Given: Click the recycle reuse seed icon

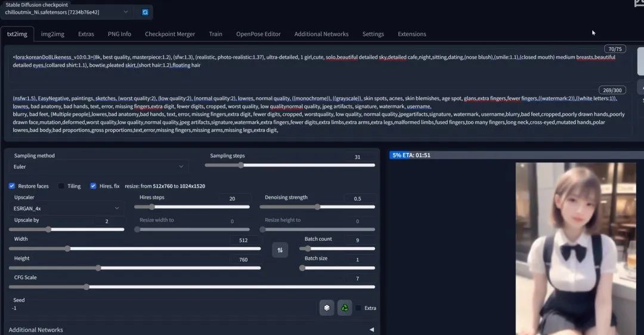Looking at the screenshot, I should click(x=344, y=308).
